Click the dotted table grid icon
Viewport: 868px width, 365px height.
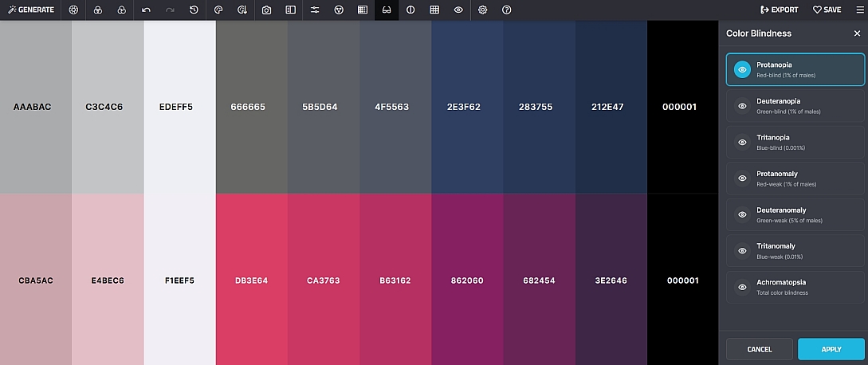(363, 10)
